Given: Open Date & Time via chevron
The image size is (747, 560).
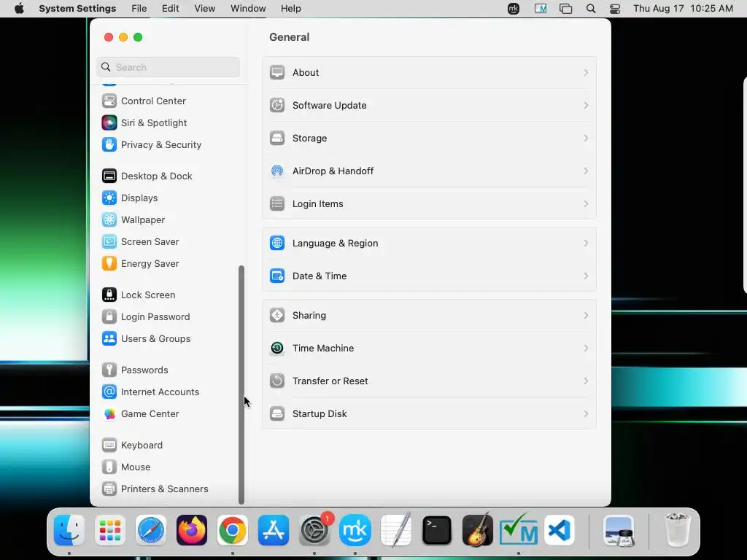Looking at the screenshot, I should tap(586, 276).
